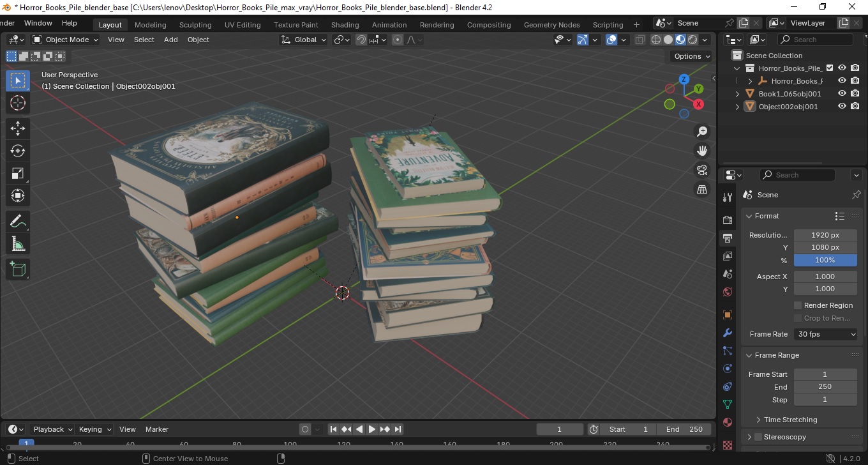Toggle viewport gizmos display
Screen dimensions: 868x465
tap(582, 40)
